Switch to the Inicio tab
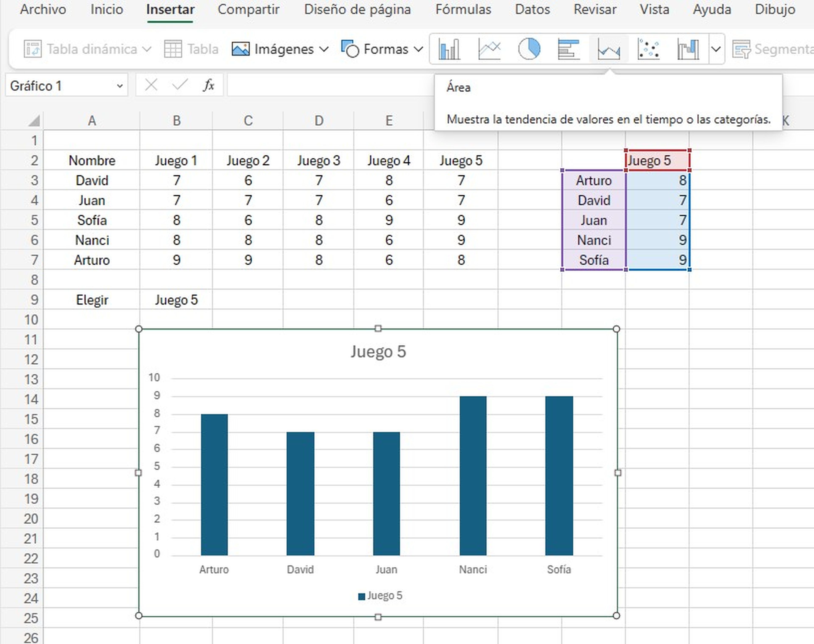The height and width of the screenshot is (644, 814). click(x=107, y=9)
